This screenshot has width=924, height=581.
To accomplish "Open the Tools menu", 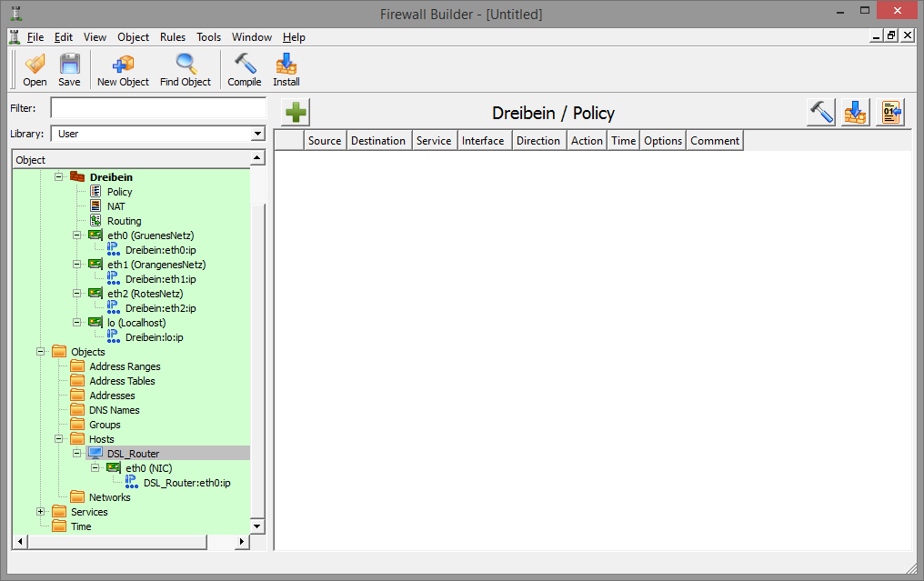I will click(x=209, y=37).
